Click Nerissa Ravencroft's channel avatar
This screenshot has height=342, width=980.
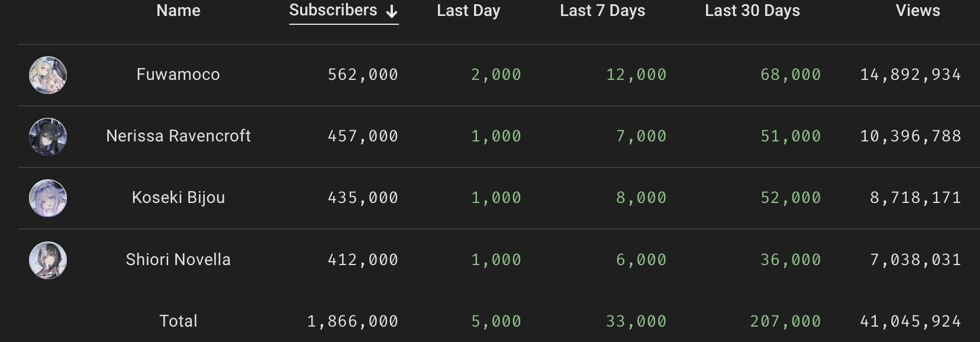click(x=48, y=137)
